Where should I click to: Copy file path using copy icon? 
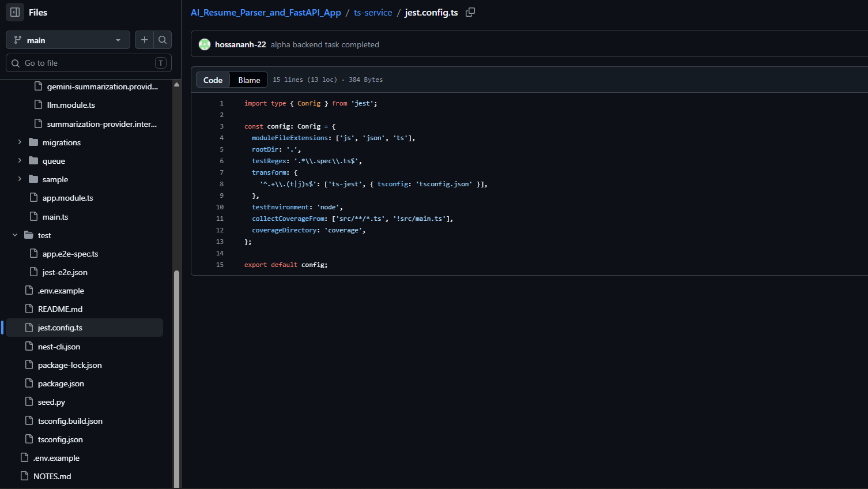click(x=470, y=12)
